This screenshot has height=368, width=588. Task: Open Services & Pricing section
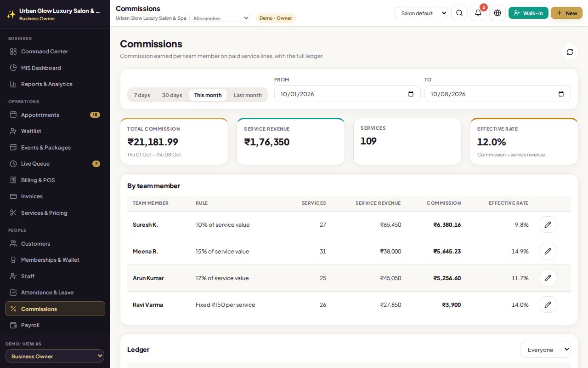[55, 213]
